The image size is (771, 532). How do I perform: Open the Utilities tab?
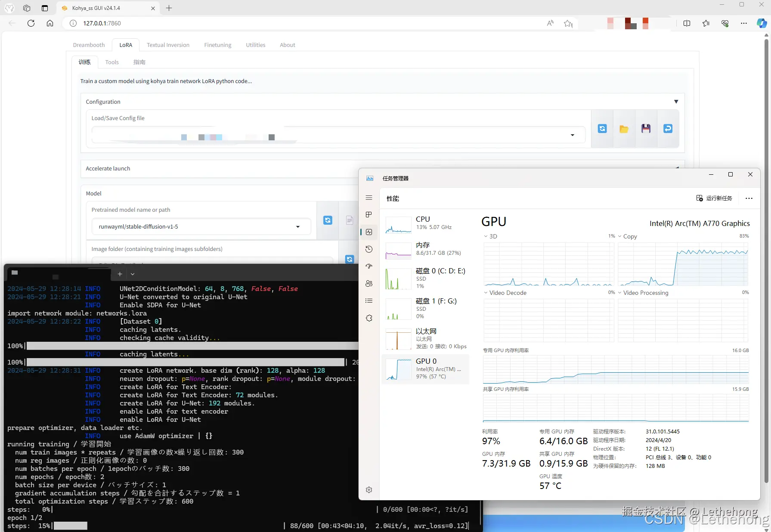coord(256,45)
